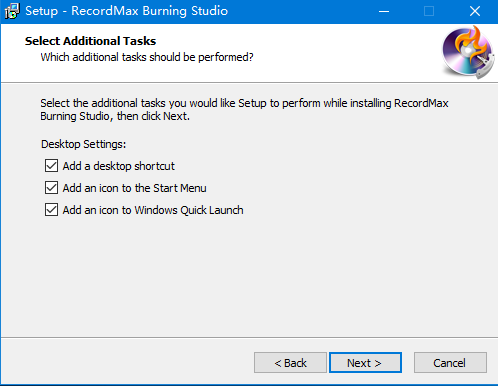The height and width of the screenshot is (386, 498).
Task: Minimize the Setup window
Action: click(384, 11)
